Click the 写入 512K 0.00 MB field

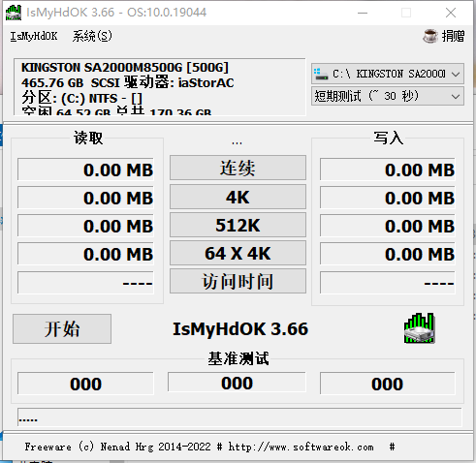point(388,225)
